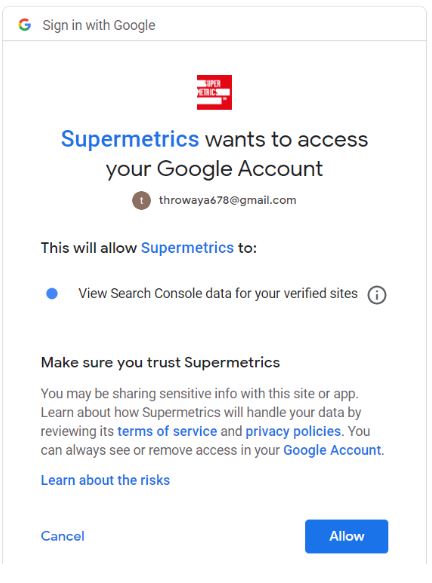This screenshot has height=583, width=432.
Task: Click the Cancel button
Action: click(x=62, y=536)
